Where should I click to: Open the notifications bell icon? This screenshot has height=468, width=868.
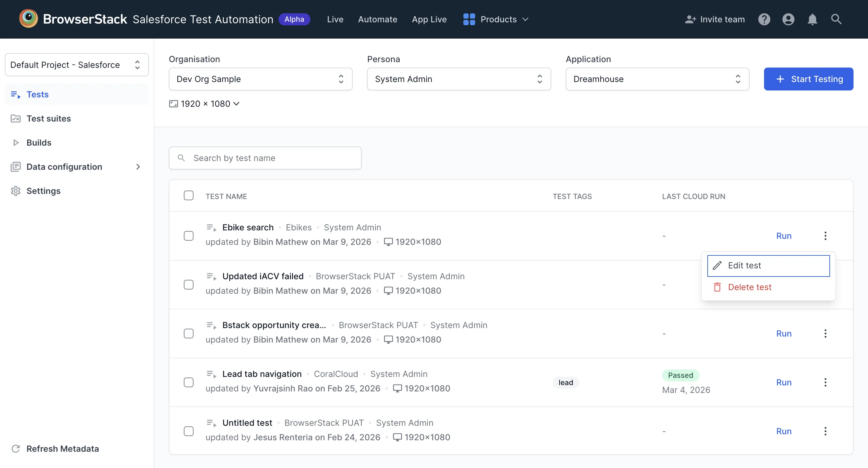point(813,19)
